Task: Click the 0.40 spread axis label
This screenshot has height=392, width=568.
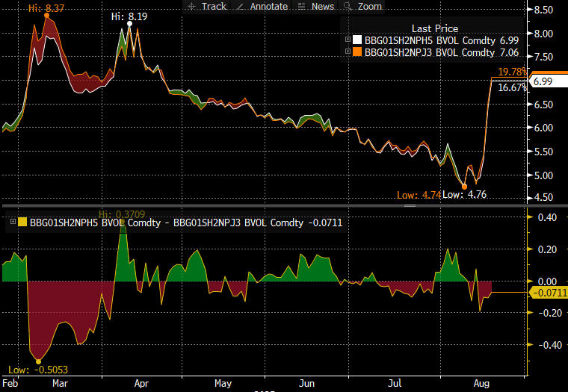Action: click(547, 217)
